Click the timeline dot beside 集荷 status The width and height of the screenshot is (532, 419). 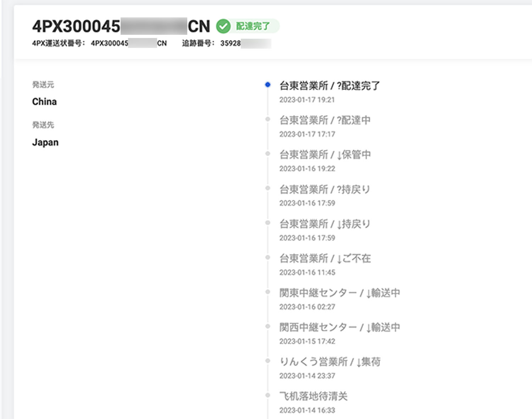[268, 361]
